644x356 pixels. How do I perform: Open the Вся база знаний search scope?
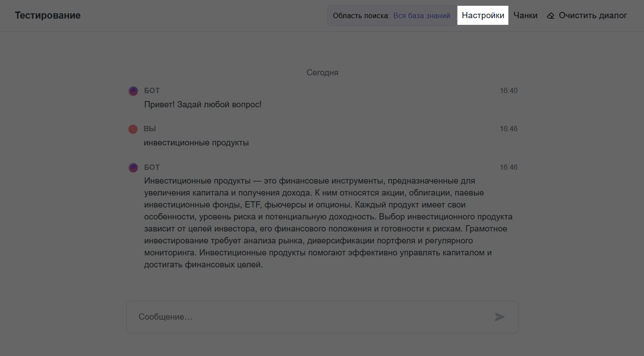(422, 16)
